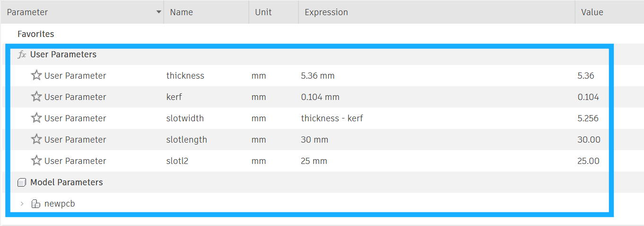644x226 pixels.
Task: Click the Expression column header
Action: coord(326,12)
